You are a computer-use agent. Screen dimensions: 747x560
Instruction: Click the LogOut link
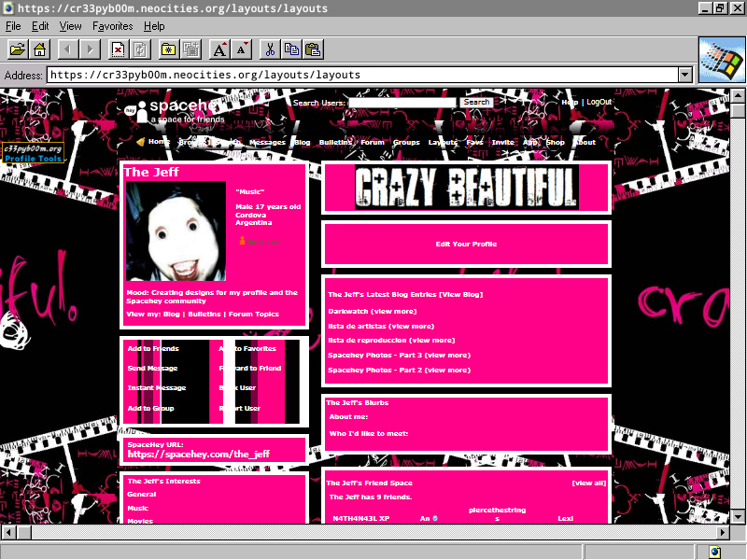pyautogui.click(x=599, y=102)
